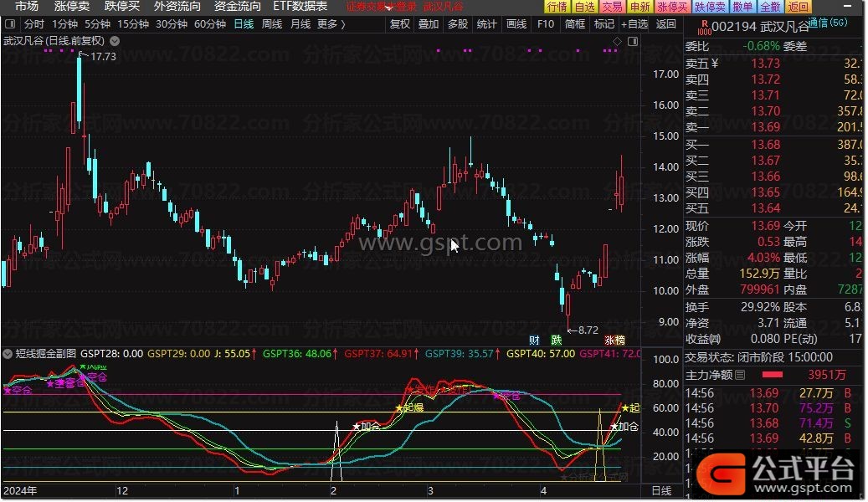Image resolution: width=868 pixels, height=502 pixels.
Task: Click the 简框 toolbar item
Action: [574, 24]
